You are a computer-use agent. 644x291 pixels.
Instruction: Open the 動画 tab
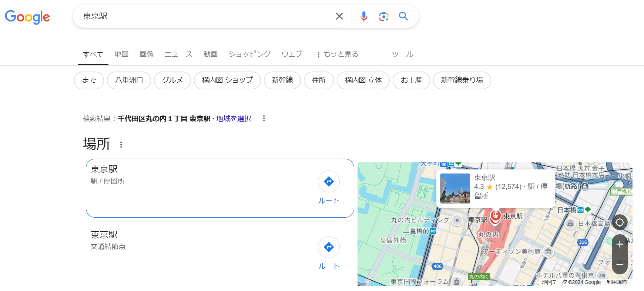(210, 54)
